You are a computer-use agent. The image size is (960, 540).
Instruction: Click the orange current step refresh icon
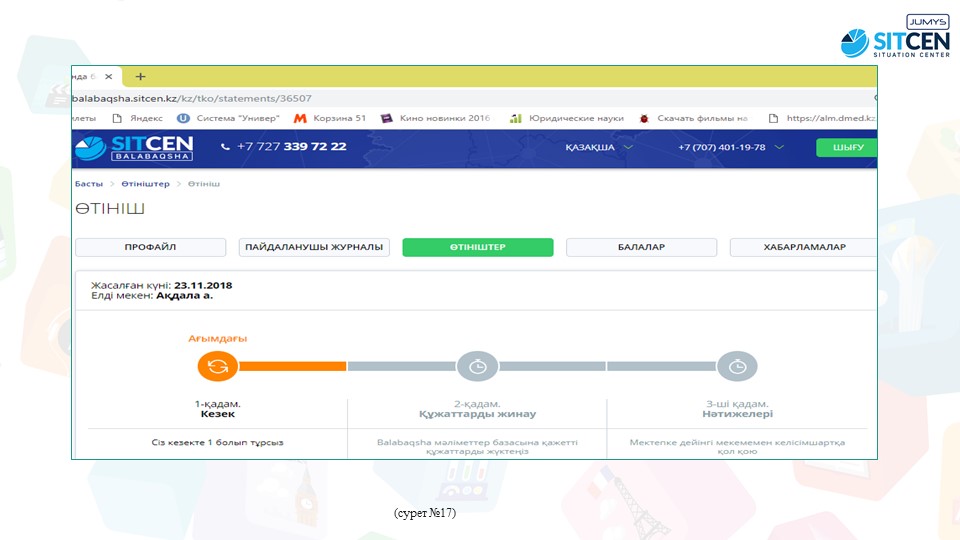217,367
